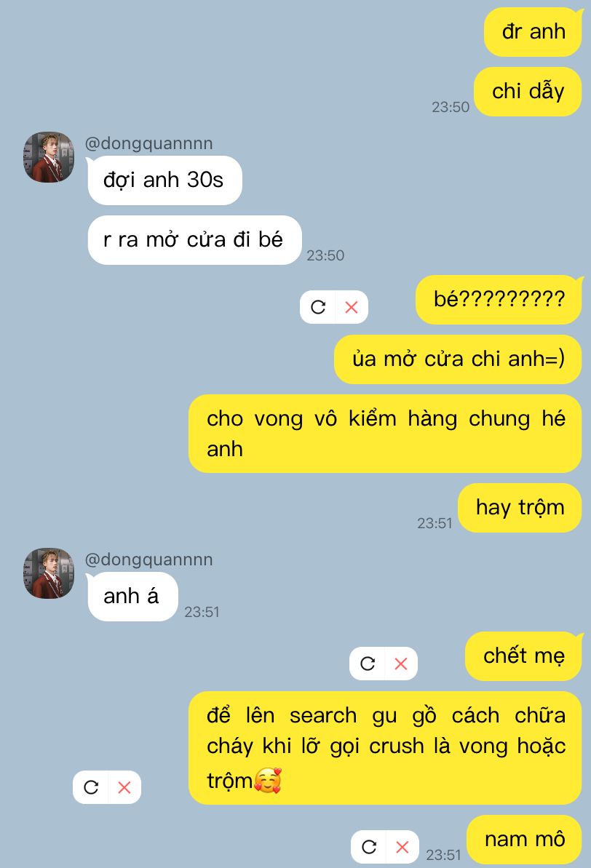Select the "đợi anh 30s" message bubble
Image resolution: width=591 pixels, height=868 pixels.
tap(164, 180)
